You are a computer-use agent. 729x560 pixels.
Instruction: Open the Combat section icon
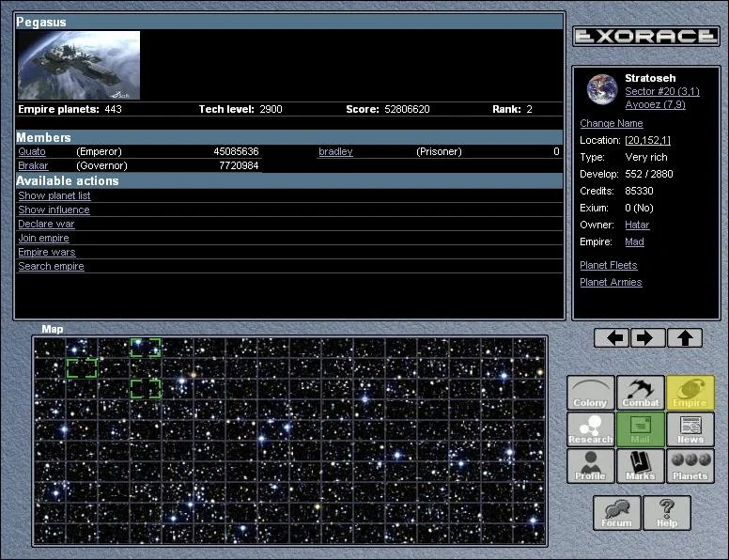[641, 393]
